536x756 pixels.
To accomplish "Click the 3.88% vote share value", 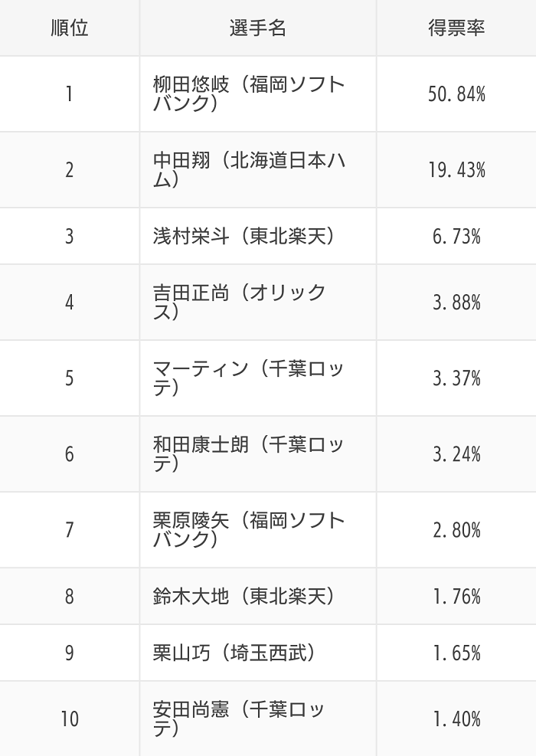I will point(456,303).
